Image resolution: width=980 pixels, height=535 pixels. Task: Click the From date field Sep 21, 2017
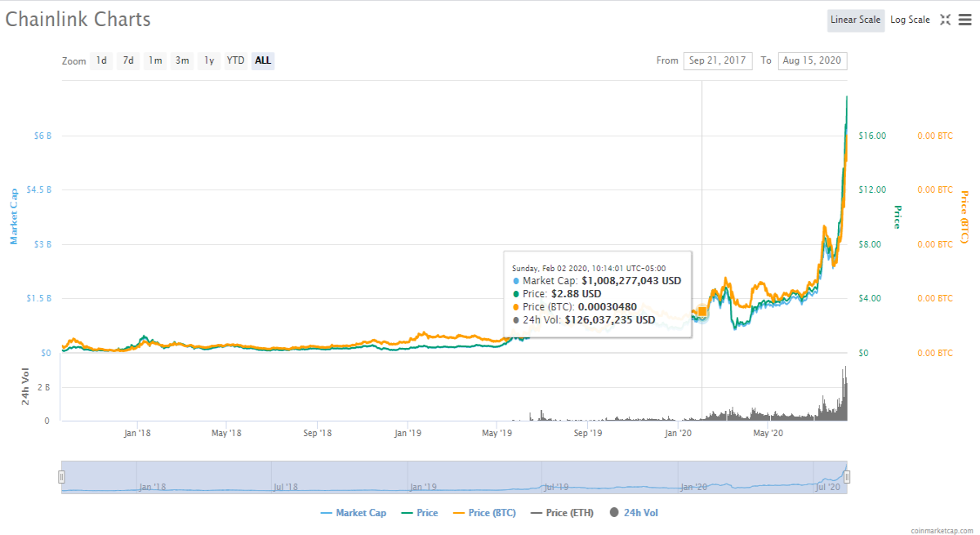(718, 60)
